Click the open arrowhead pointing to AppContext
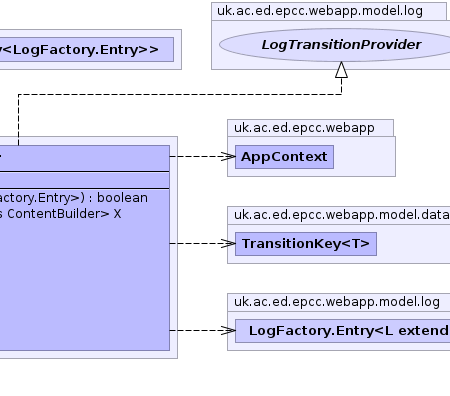Screen dimensions: 450x396 pos(228,156)
